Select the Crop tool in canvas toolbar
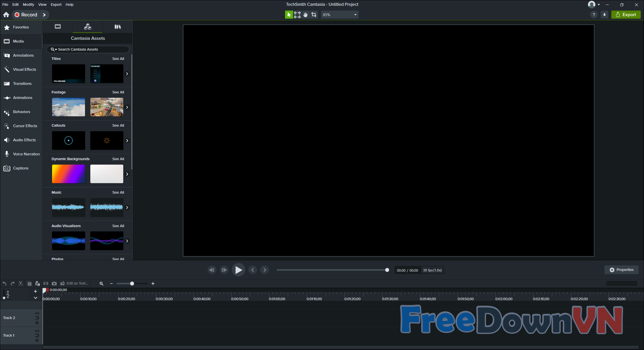Image resolution: width=644 pixels, height=350 pixels. tap(314, 15)
